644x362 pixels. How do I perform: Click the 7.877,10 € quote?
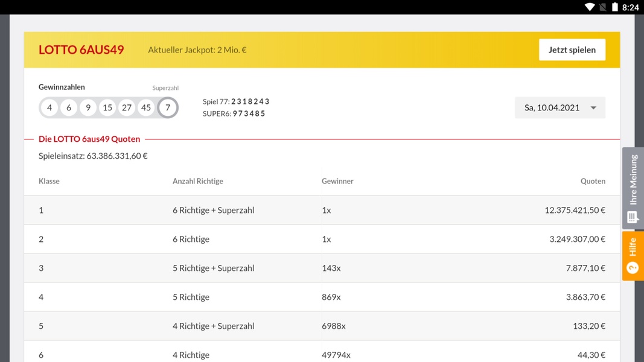tap(585, 268)
